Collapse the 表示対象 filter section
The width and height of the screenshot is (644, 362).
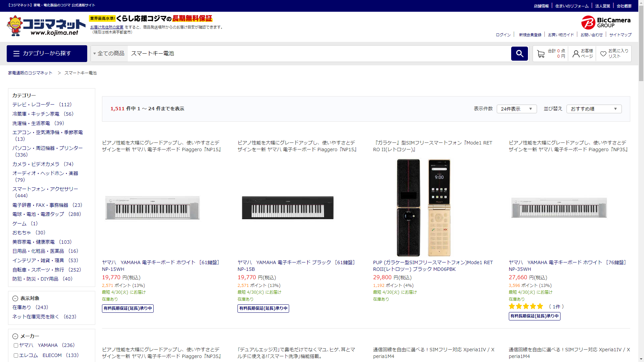click(15, 298)
